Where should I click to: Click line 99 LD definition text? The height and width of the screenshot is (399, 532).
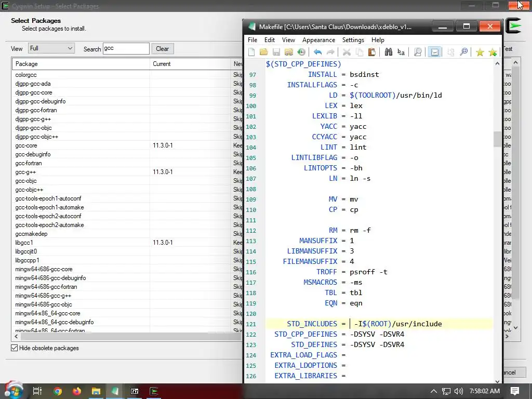tap(385, 96)
